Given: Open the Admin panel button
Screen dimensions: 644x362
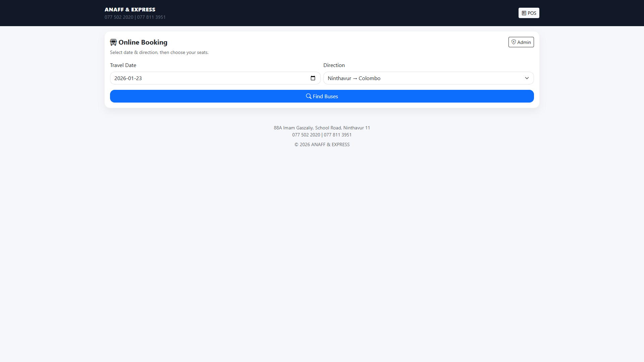Looking at the screenshot, I should pos(521,42).
